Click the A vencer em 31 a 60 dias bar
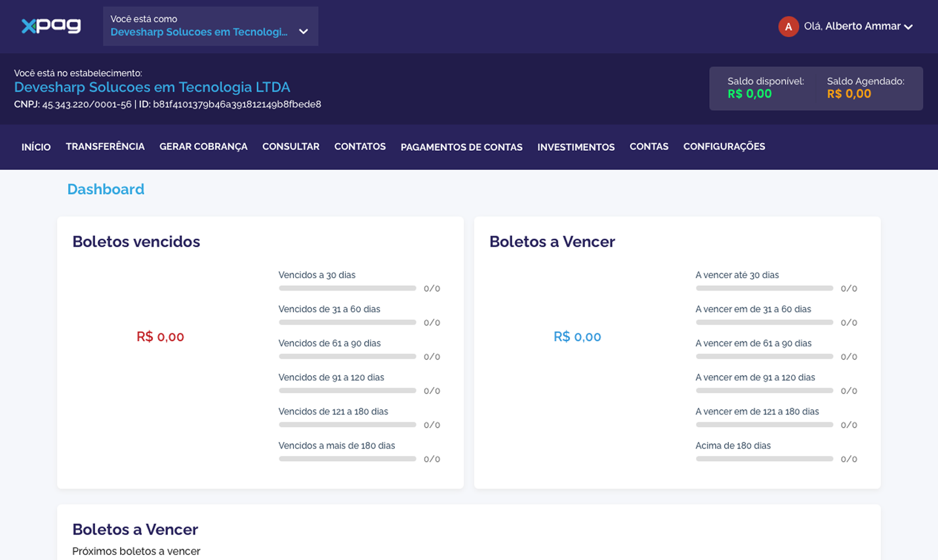The width and height of the screenshot is (938, 560). click(765, 323)
